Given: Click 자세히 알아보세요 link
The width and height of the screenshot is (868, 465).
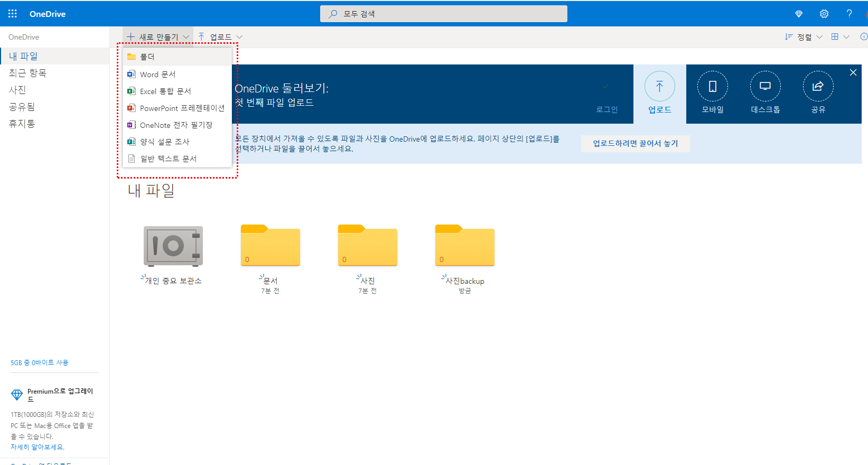Looking at the screenshot, I should pyautogui.click(x=38, y=447).
